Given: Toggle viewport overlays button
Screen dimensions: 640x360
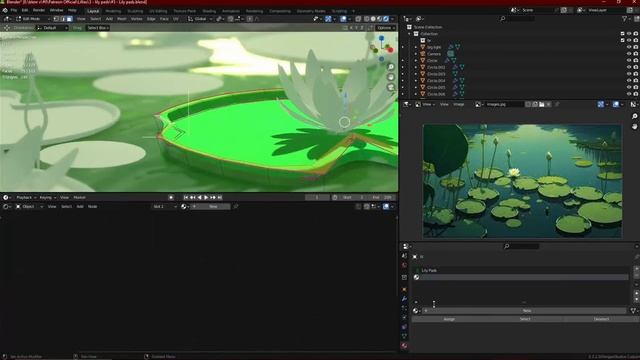Looking at the screenshot, I should coord(343,19).
